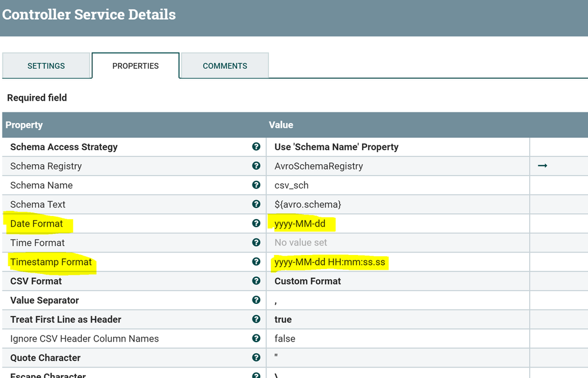The width and height of the screenshot is (588, 378).
Task: Open the Comments tab
Action: pyautogui.click(x=225, y=66)
